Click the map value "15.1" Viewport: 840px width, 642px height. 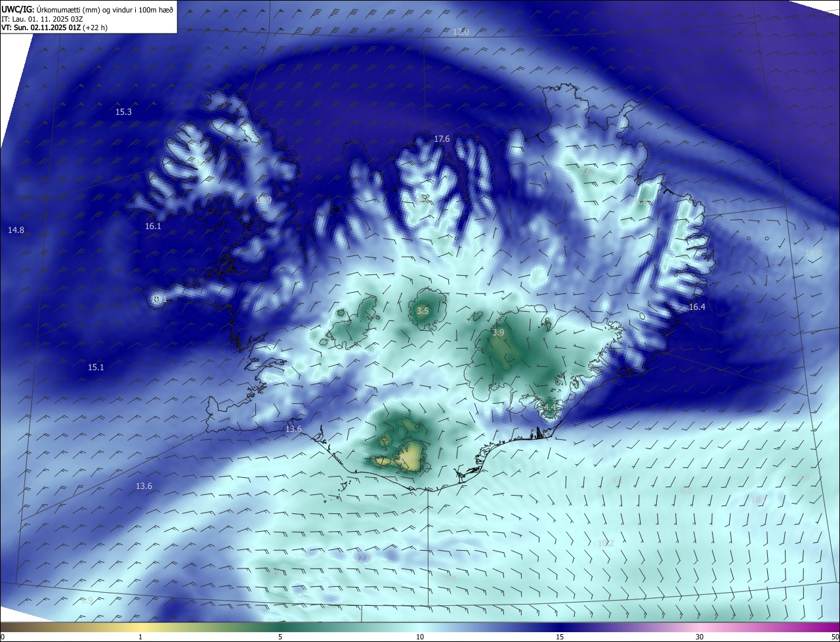coord(96,367)
